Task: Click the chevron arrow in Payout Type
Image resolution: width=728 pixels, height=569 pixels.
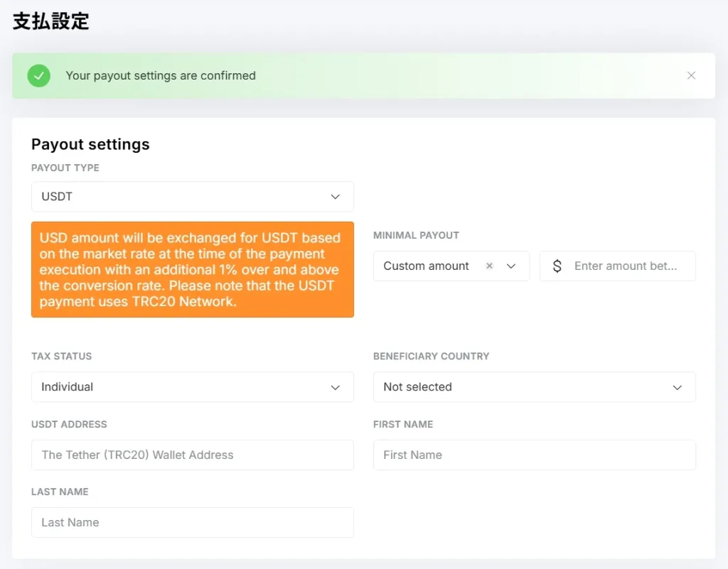Action: pyautogui.click(x=336, y=197)
